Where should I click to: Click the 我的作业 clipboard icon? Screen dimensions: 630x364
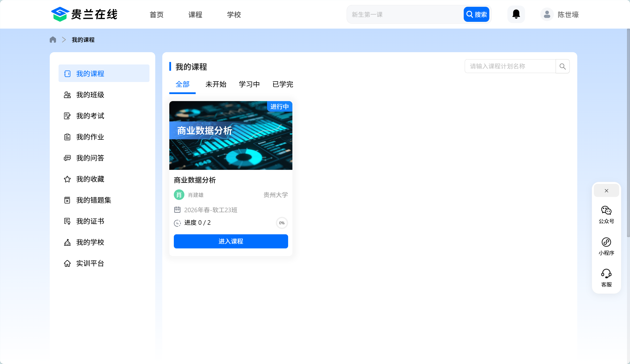[x=67, y=137]
